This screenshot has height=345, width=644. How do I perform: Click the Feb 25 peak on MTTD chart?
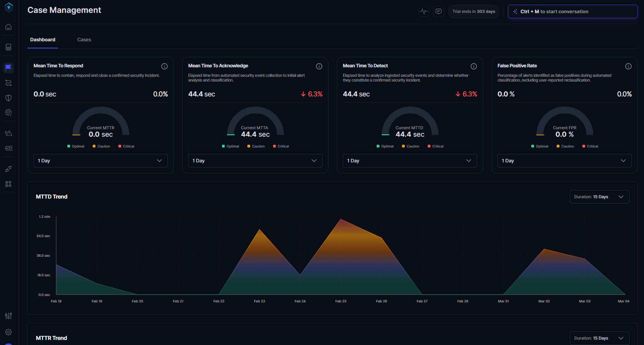[341, 220]
